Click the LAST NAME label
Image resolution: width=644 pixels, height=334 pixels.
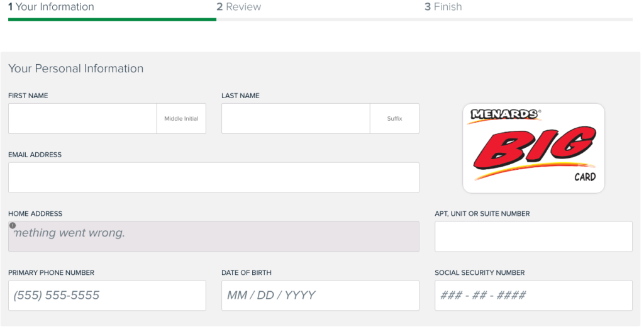[x=240, y=96]
